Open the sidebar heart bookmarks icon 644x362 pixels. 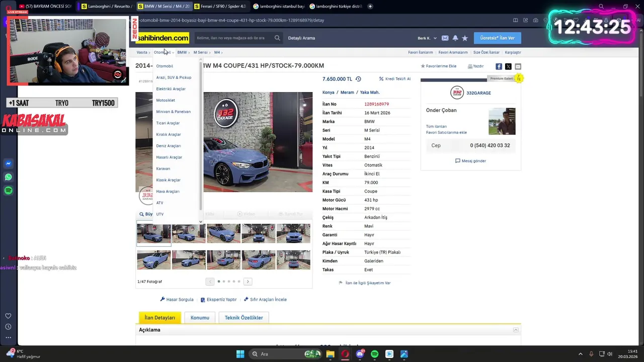click(8, 316)
